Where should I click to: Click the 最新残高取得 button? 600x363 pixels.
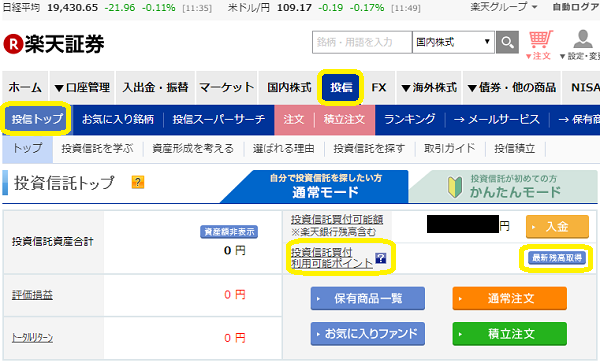tap(557, 258)
